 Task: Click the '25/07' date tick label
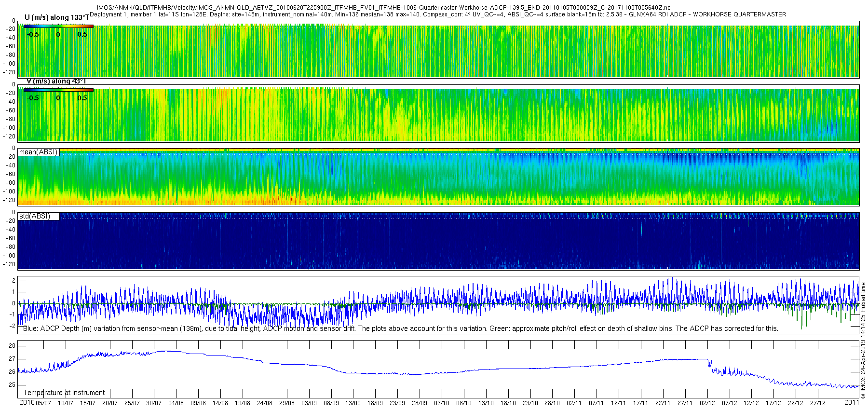pyautogui.click(x=132, y=403)
